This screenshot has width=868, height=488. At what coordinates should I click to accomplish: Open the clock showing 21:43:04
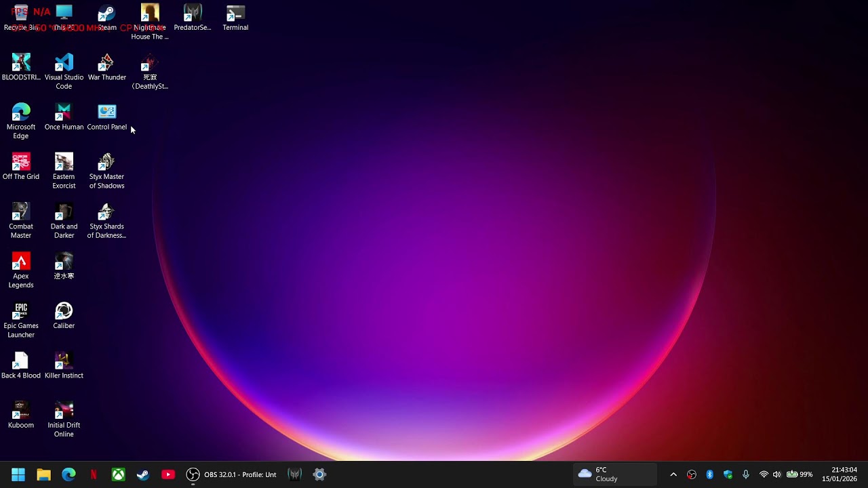tap(840, 474)
